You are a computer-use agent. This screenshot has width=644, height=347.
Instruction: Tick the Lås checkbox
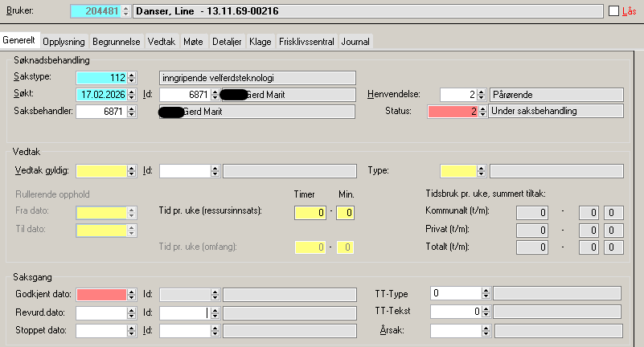615,11
